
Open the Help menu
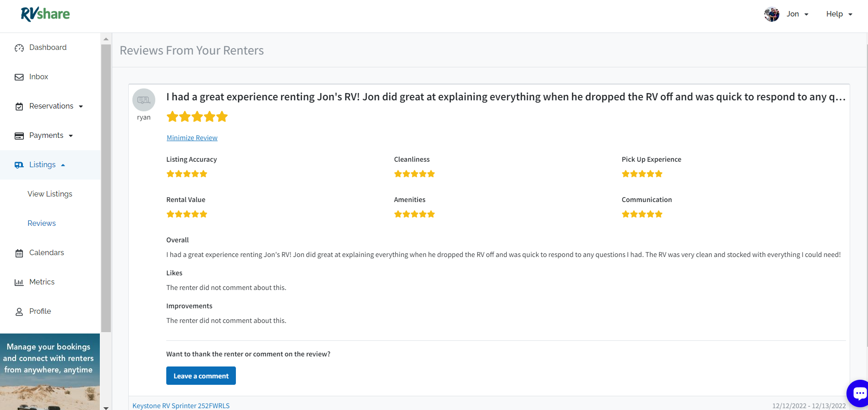click(839, 14)
